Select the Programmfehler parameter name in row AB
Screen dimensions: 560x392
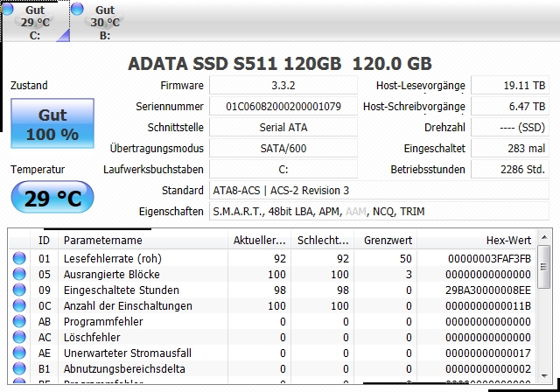click(x=103, y=321)
